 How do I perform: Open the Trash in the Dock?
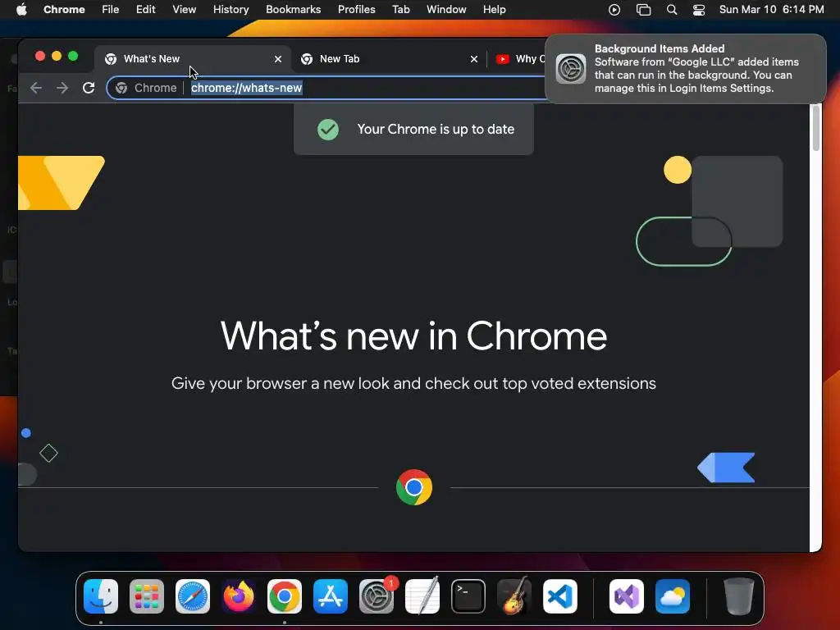[x=739, y=596]
